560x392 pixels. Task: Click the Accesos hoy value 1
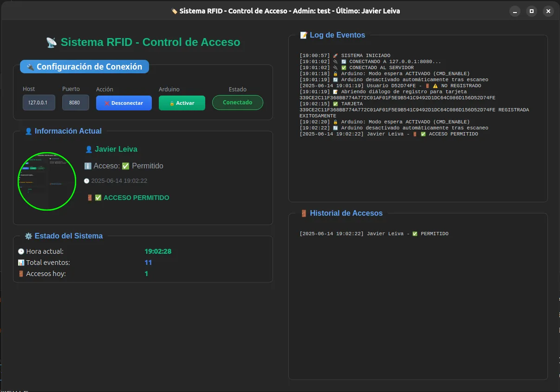point(146,274)
